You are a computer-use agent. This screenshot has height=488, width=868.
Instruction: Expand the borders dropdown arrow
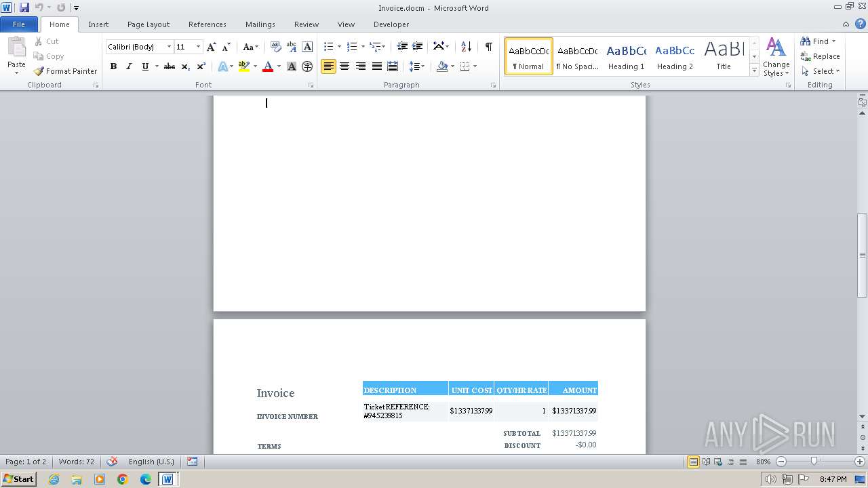[475, 66]
